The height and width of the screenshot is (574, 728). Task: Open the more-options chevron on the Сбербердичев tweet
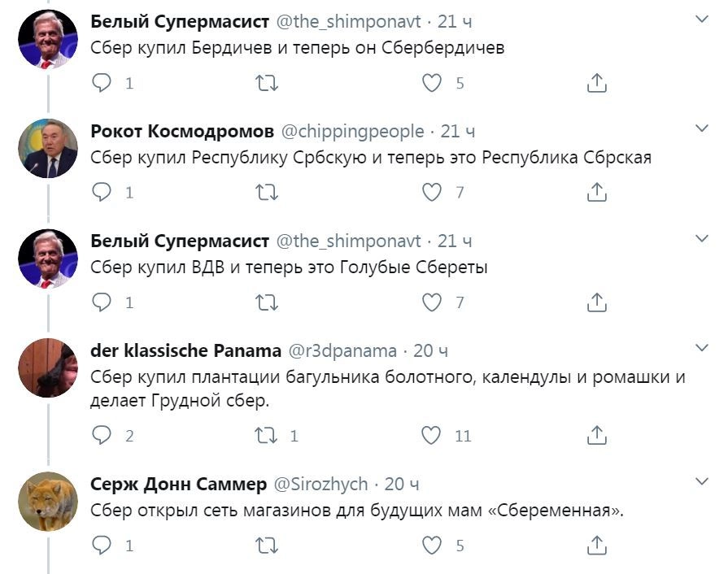pyautogui.click(x=701, y=19)
